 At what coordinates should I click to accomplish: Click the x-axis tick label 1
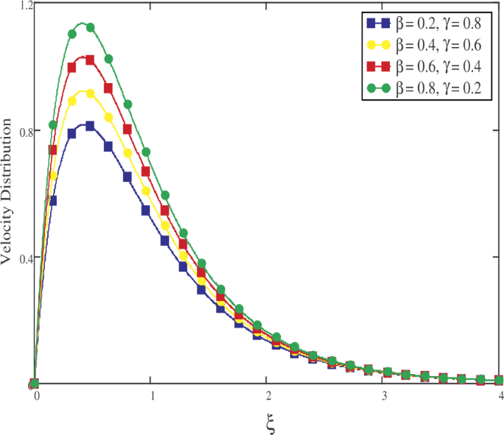(153, 396)
